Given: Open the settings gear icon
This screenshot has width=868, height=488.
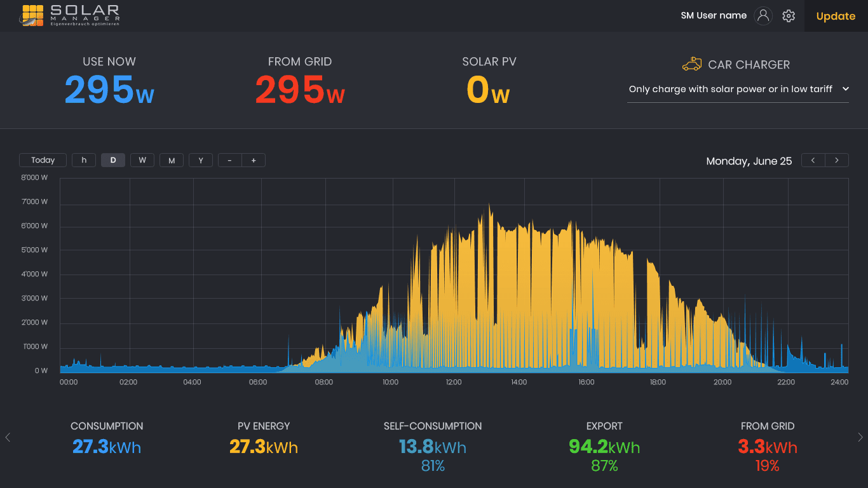Looking at the screenshot, I should [789, 16].
